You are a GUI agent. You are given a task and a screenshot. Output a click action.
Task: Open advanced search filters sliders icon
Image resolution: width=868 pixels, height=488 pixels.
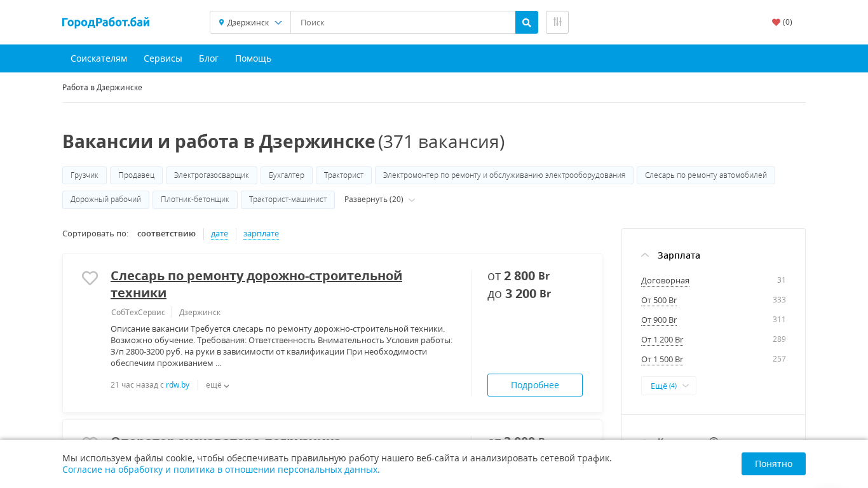coord(557,22)
